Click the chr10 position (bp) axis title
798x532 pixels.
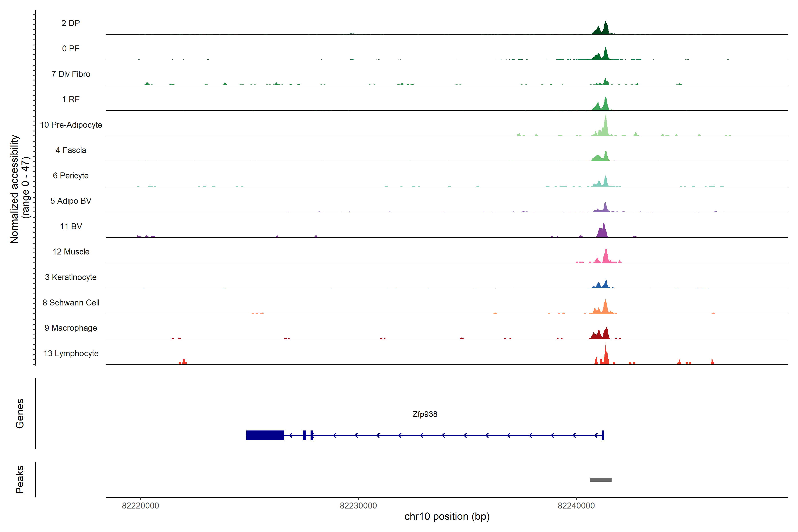[447, 516]
